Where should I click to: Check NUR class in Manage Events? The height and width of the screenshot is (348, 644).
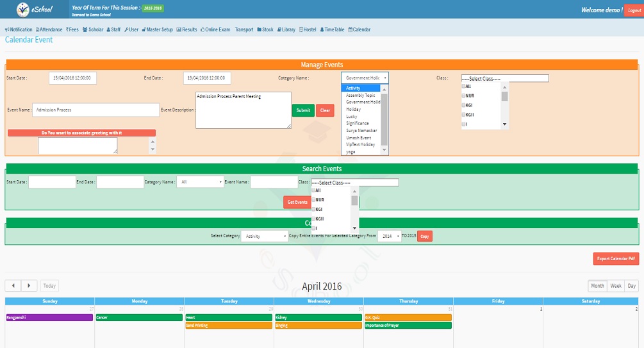463,95
